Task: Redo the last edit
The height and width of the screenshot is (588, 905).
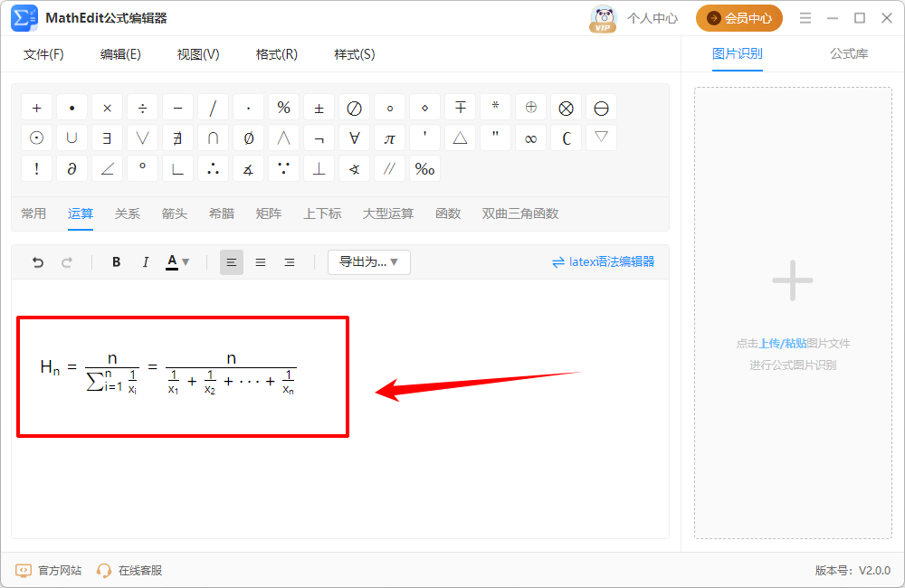Action: (x=67, y=262)
